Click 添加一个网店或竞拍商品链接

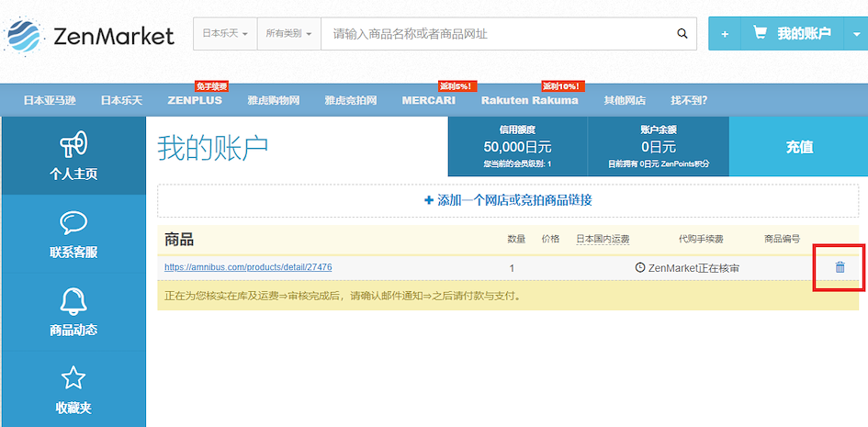tap(508, 200)
